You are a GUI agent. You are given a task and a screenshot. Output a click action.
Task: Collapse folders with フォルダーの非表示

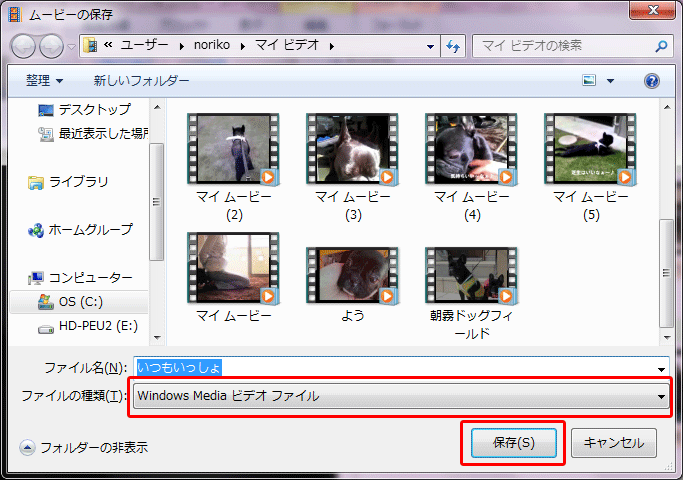(x=84, y=447)
